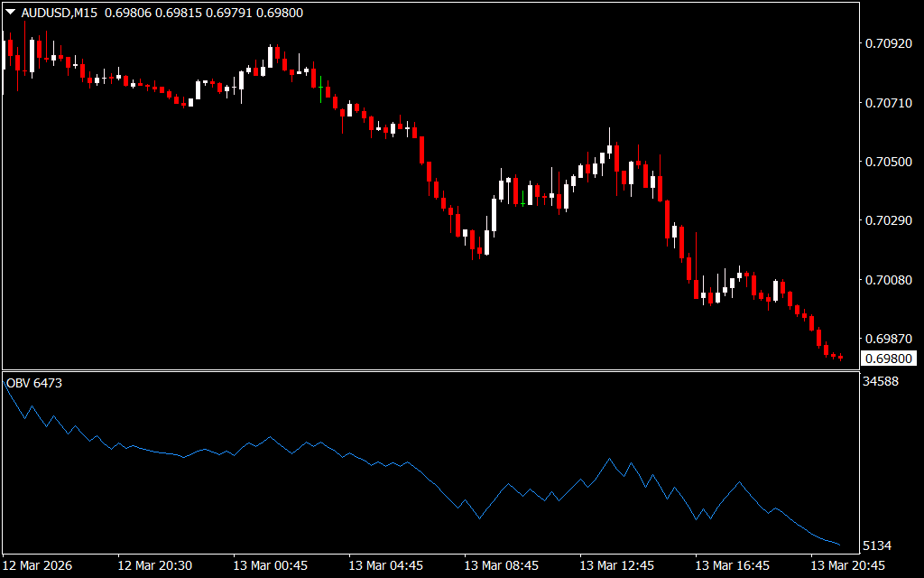This screenshot has height=578, width=924.
Task: Click the 0.70290 price axis label
Action: tap(888, 221)
